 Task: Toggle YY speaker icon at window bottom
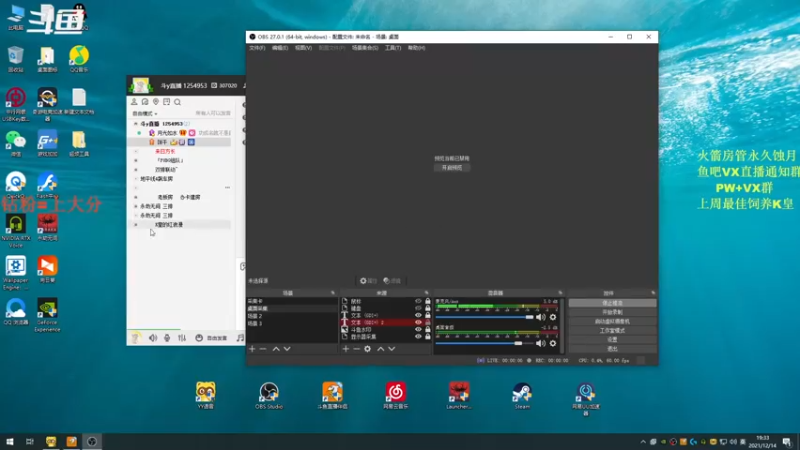pos(153,338)
